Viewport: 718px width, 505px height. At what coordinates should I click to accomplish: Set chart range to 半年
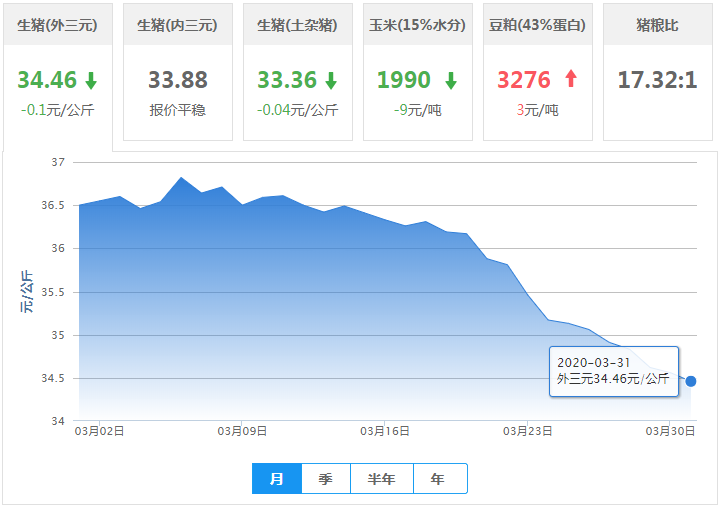(382, 479)
